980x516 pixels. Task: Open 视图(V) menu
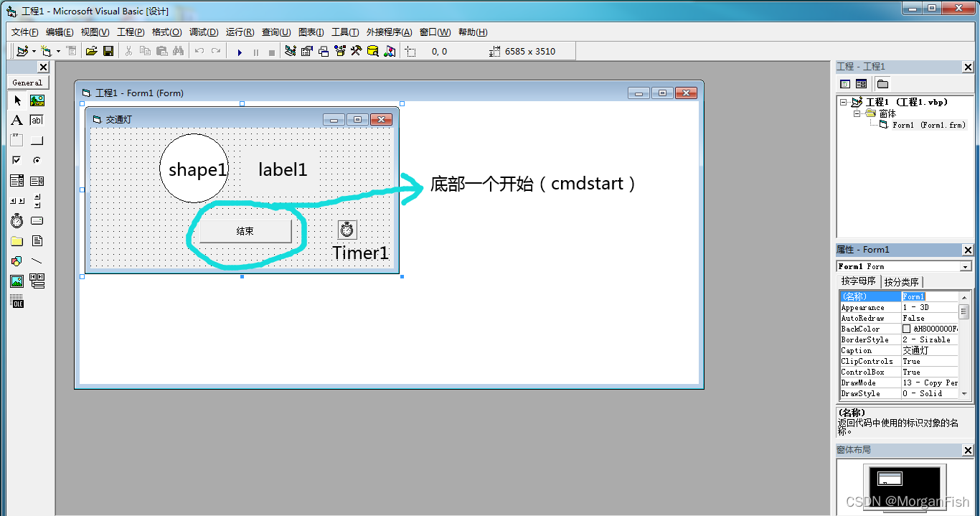tap(95, 32)
